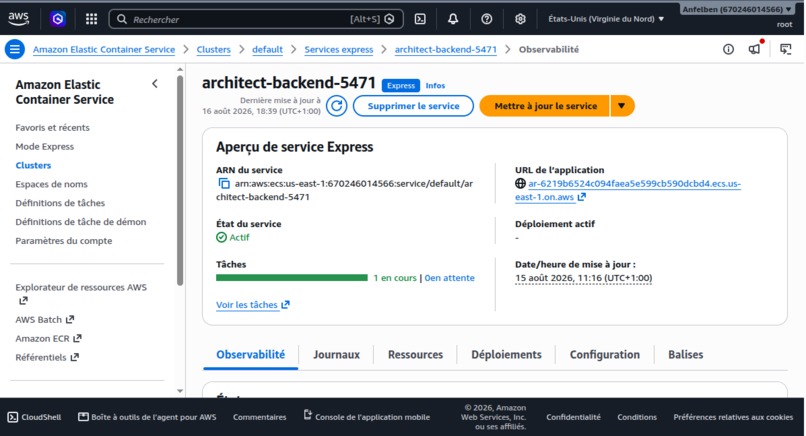Focus the Rechercher search field
The height and width of the screenshot is (436, 806).
click(256, 19)
